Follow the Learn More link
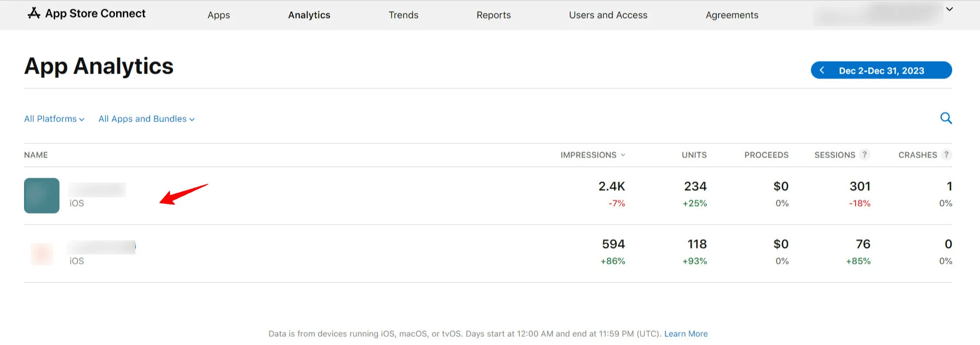 (686, 334)
